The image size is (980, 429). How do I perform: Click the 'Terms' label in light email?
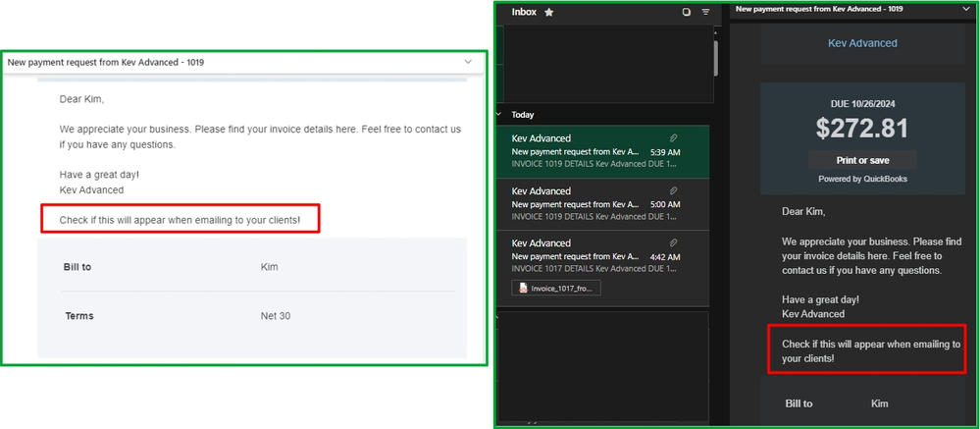tap(79, 316)
